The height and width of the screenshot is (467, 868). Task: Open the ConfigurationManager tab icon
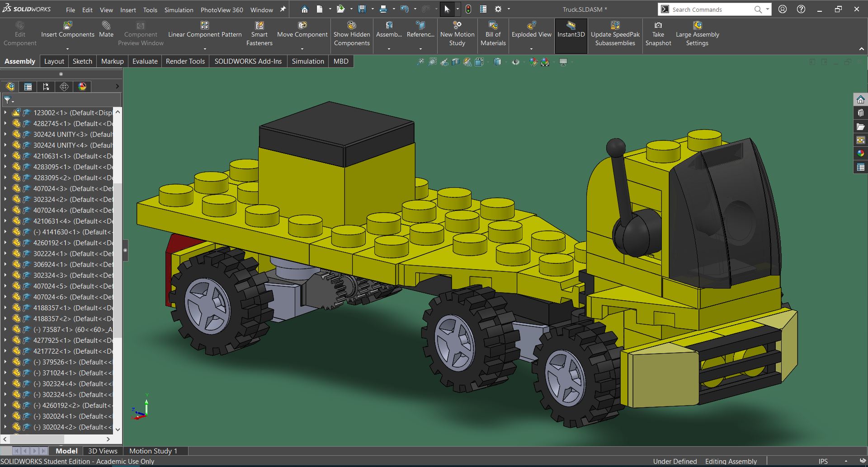(46, 87)
